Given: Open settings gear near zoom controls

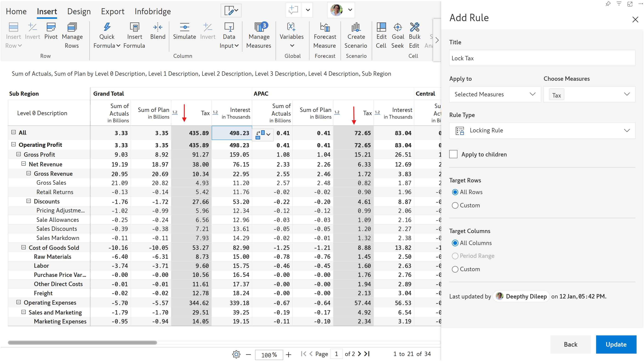Looking at the screenshot, I should click(x=236, y=354).
